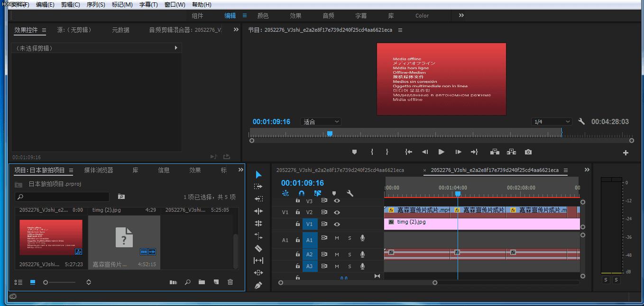Switch project panel to icon view
This screenshot has height=306, width=644.
point(33,282)
